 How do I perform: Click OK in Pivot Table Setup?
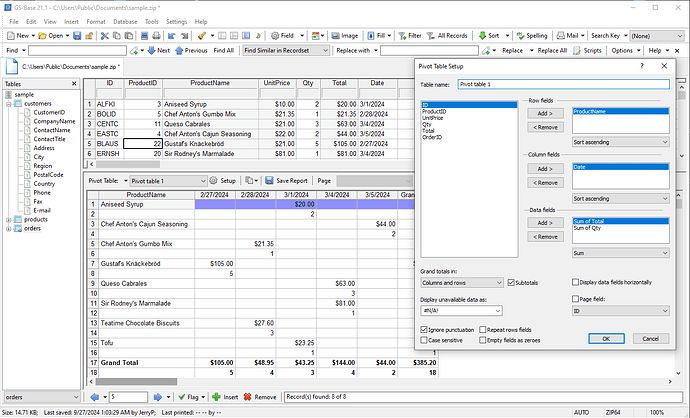click(x=606, y=338)
